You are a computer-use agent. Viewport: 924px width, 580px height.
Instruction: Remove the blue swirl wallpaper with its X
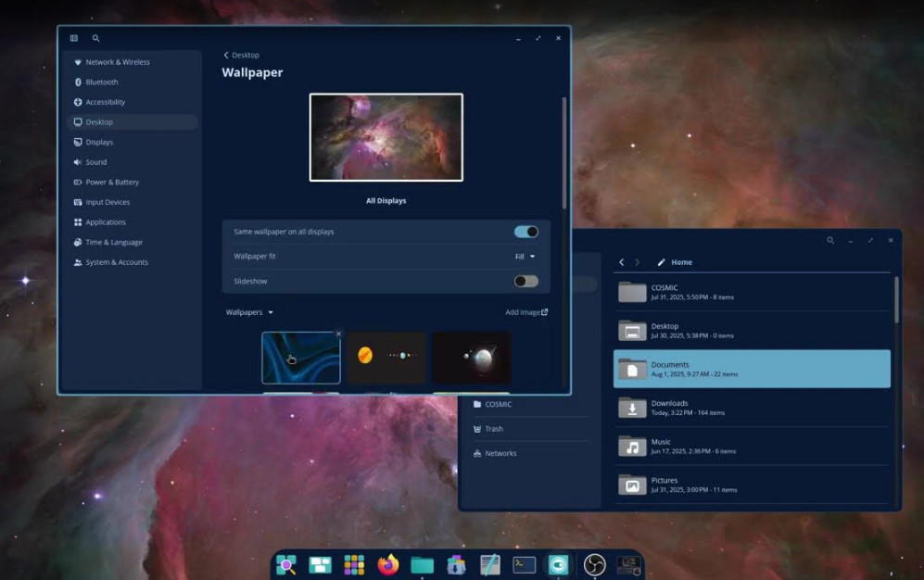point(338,334)
